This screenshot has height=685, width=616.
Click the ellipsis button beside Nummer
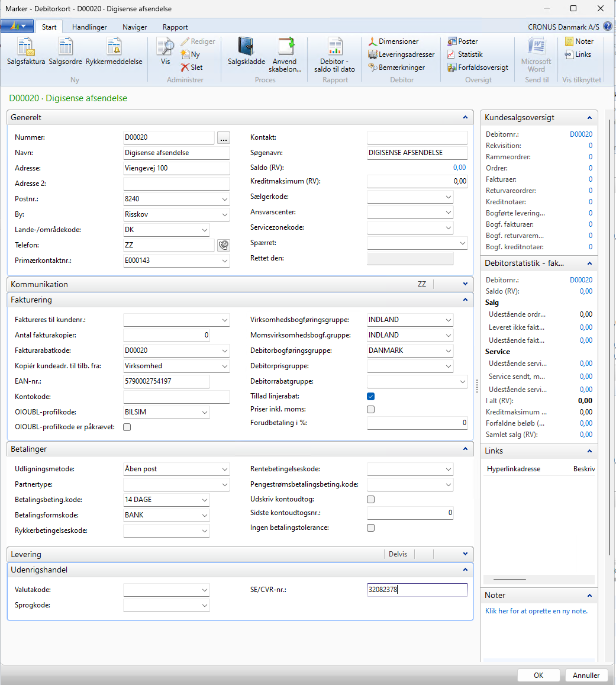(x=224, y=137)
